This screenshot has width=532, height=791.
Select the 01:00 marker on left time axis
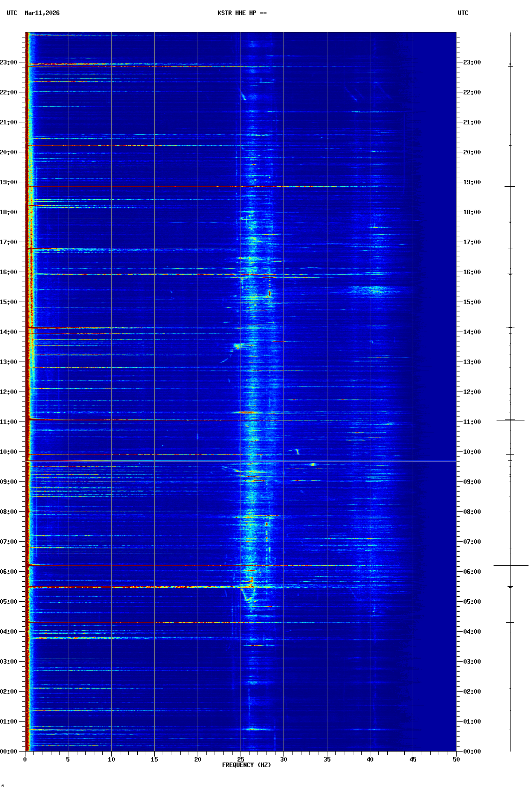pos(9,722)
